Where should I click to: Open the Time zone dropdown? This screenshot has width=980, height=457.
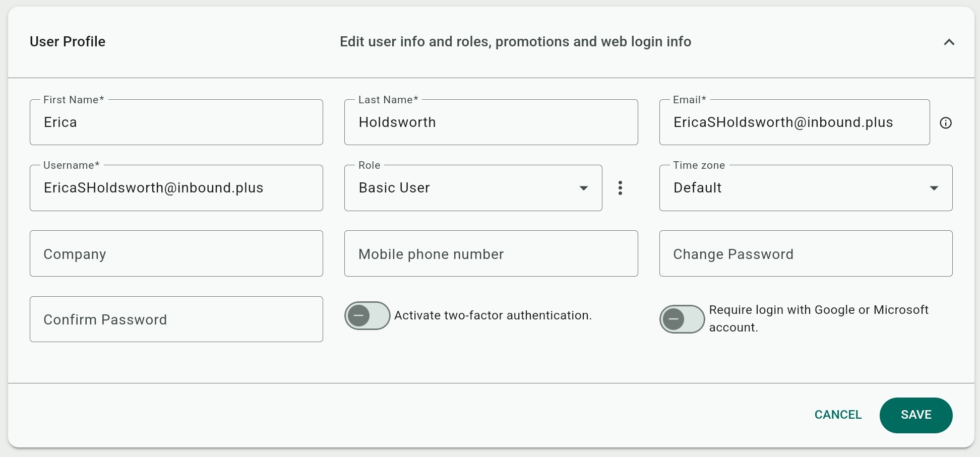pyautogui.click(x=805, y=188)
